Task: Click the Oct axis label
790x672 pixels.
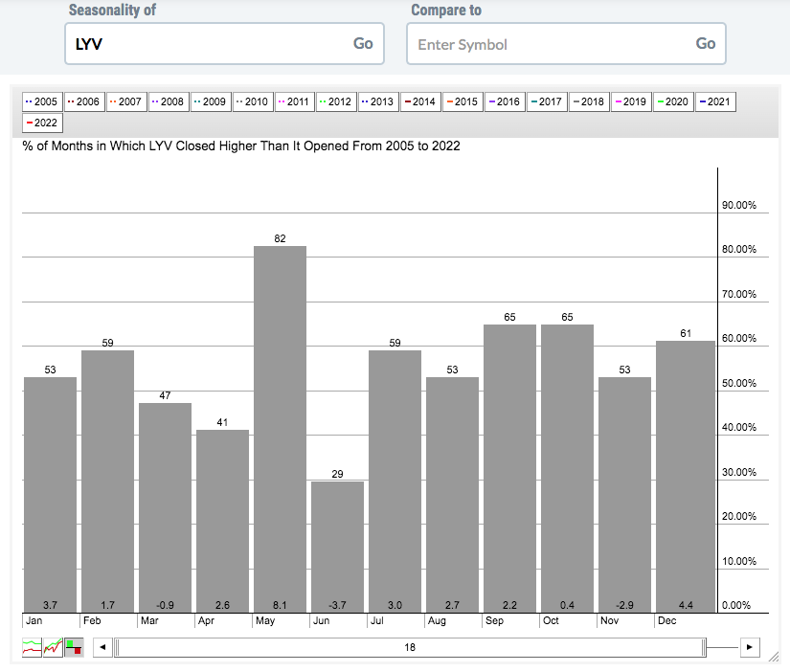Action: click(x=551, y=620)
